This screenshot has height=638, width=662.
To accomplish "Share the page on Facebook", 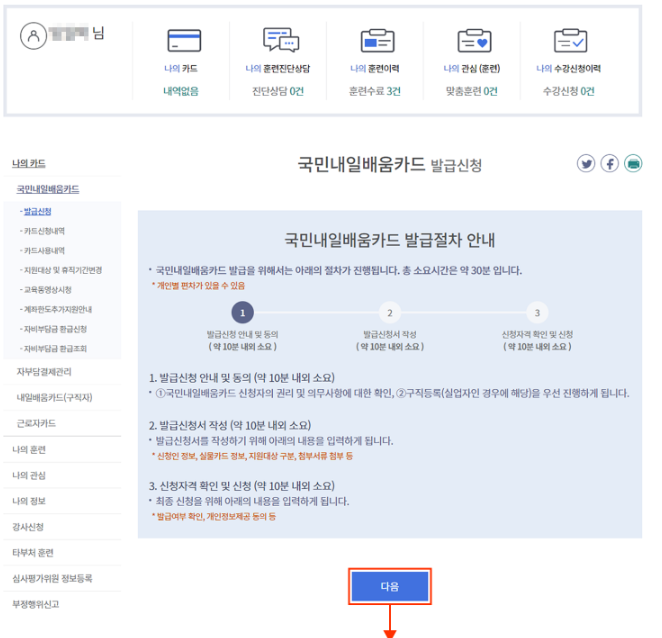I will coord(610,163).
